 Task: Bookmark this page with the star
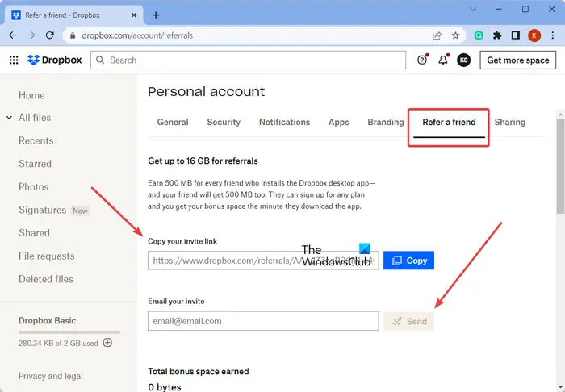(455, 35)
